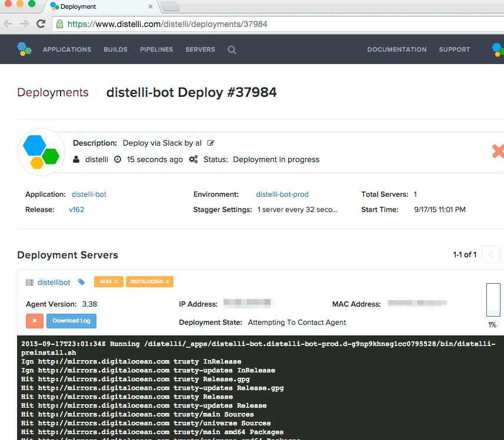
Task: Click the 1% deployment progress bar
Action: [493, 300]
